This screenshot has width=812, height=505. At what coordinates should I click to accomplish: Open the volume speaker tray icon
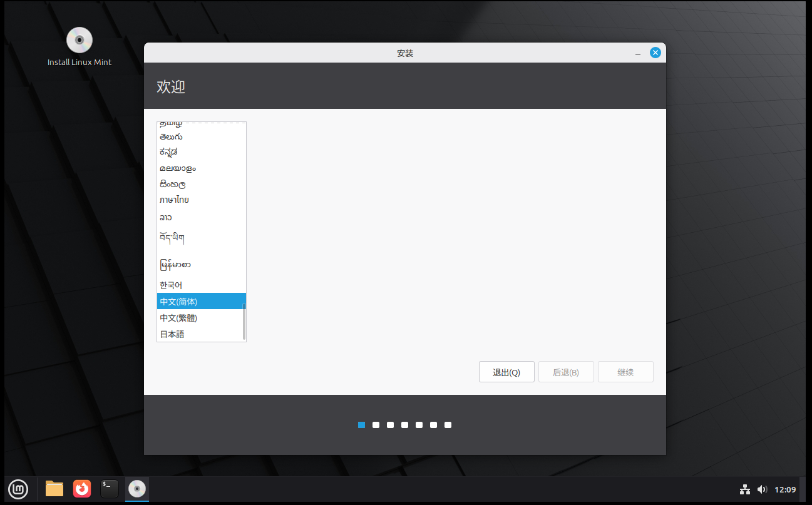(762, 489)
